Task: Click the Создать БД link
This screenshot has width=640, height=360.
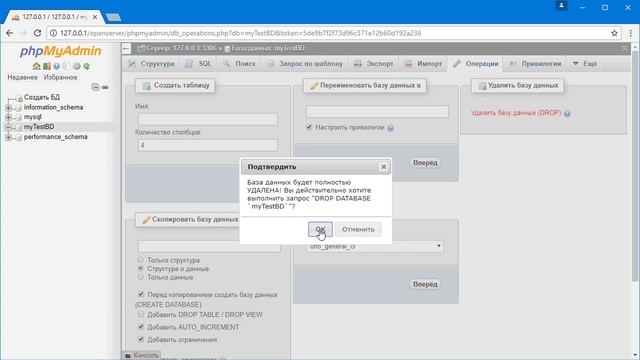Action: click(x=42, y=97)
